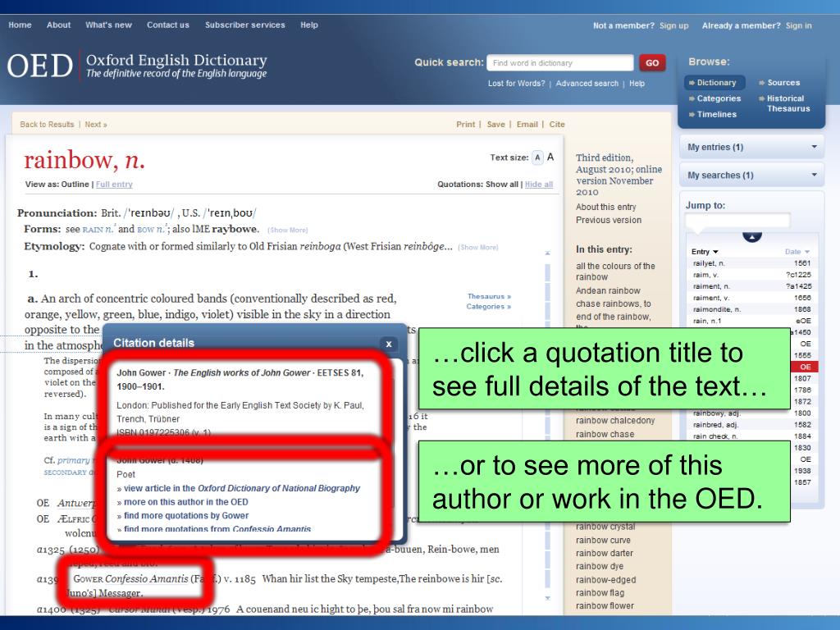Go to Next entry

pyautogui.click(x=96, y=125)
